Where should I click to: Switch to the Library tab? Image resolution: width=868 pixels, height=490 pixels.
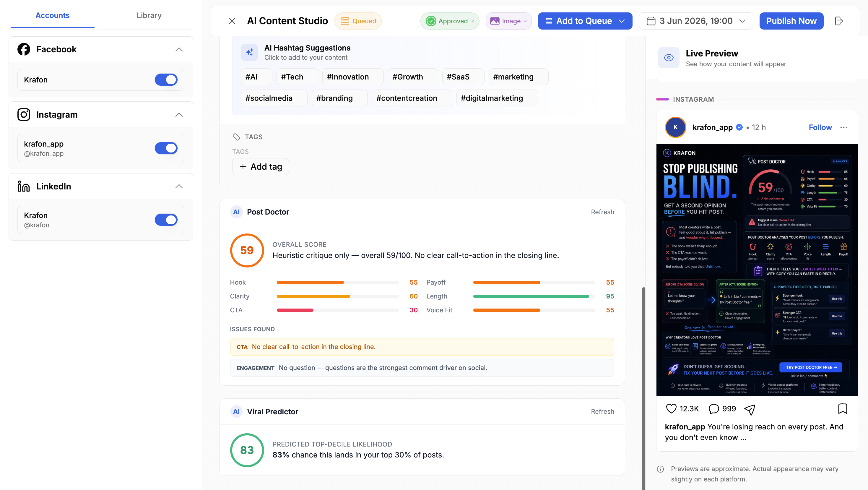(x=149, y=15)
